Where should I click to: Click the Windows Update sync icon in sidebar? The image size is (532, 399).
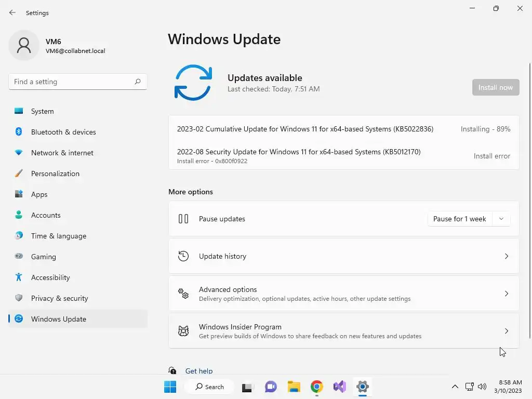[x=19, y=318]
